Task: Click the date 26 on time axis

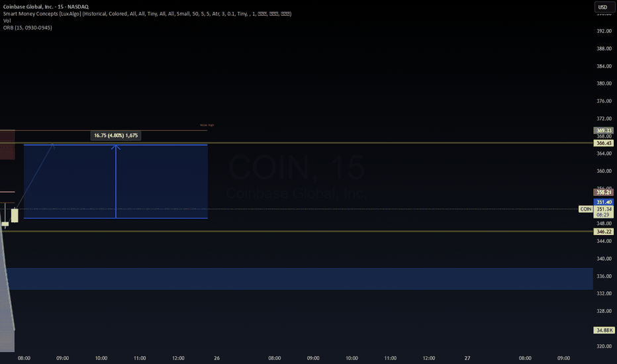Action: pyautogui.click(x=217, y=358)
